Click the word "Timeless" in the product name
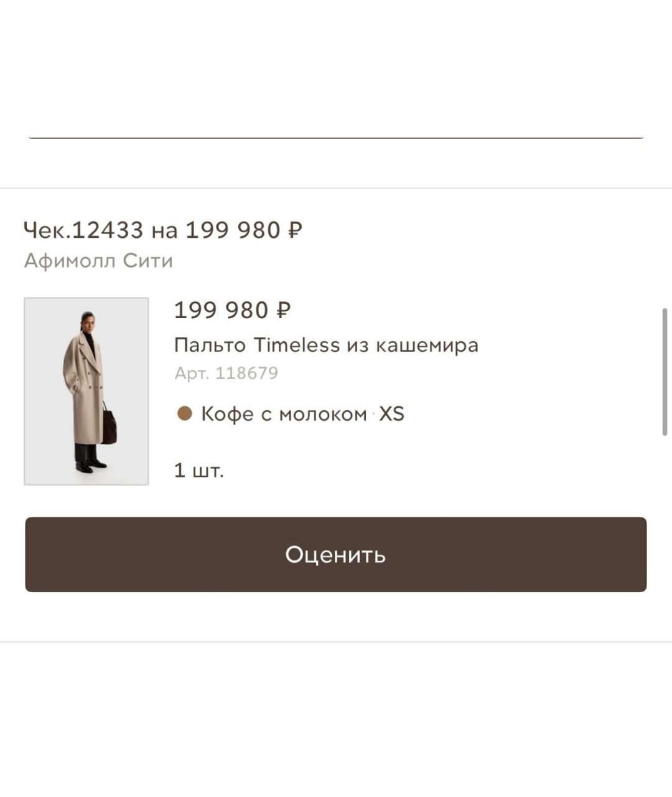Viewport: 672px width, 797px height. [297, 345]
